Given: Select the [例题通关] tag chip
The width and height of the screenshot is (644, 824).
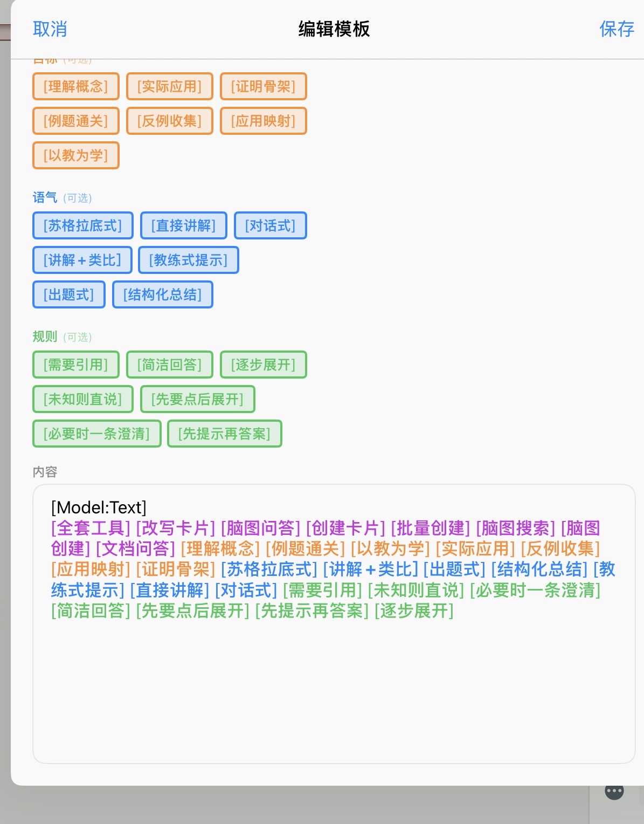Looking at the screenshot, I should pos(76,121).
